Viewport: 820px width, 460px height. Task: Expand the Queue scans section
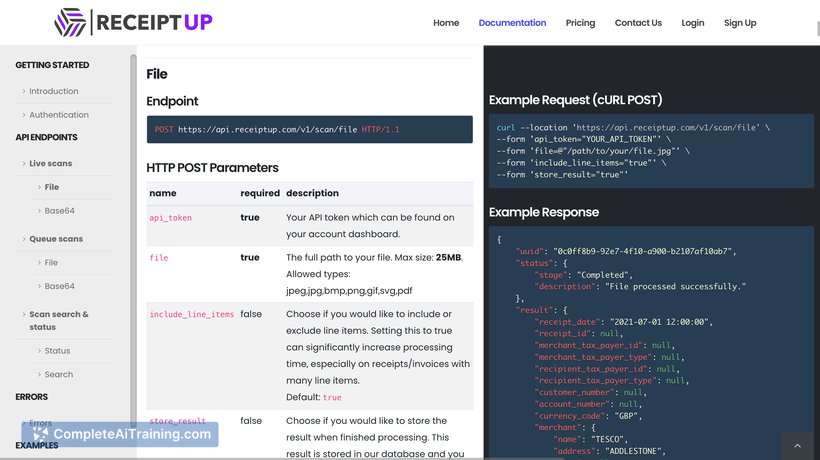(x=55, y=239)
